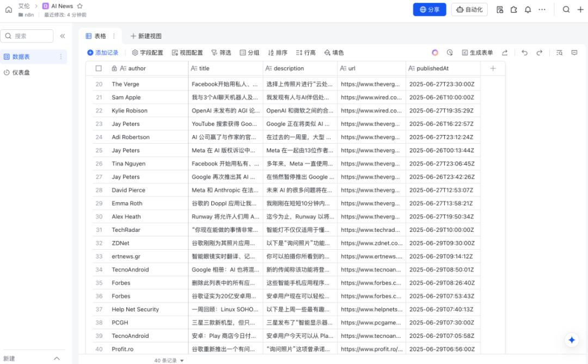
Task: Open the 筛选 filter menu
Action: (x=221, y=52)
